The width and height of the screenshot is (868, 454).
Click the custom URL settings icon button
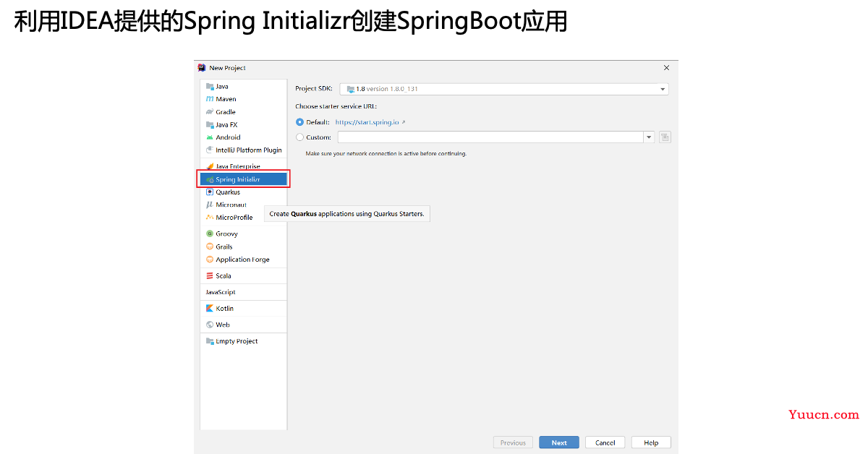point(665,137)
